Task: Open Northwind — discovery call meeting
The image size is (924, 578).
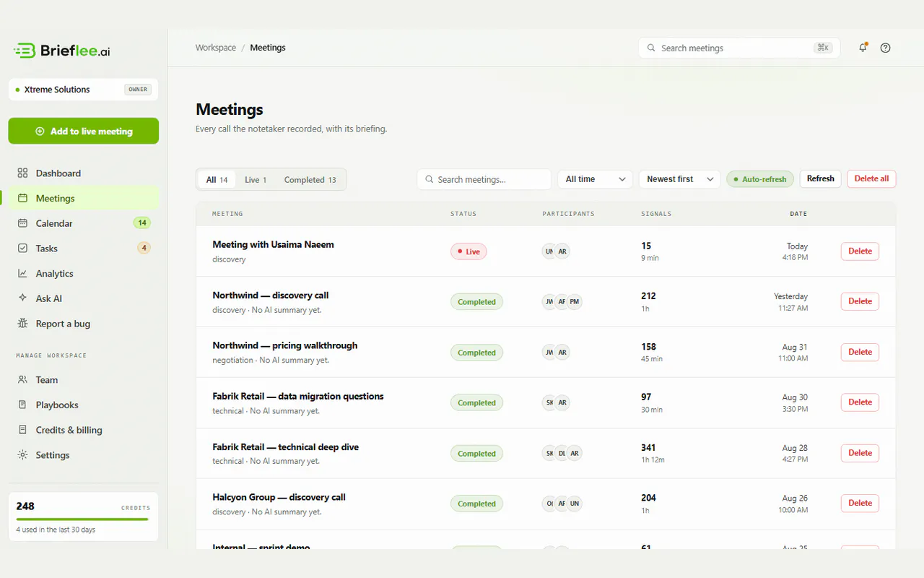Action: [x=271, y=295]
